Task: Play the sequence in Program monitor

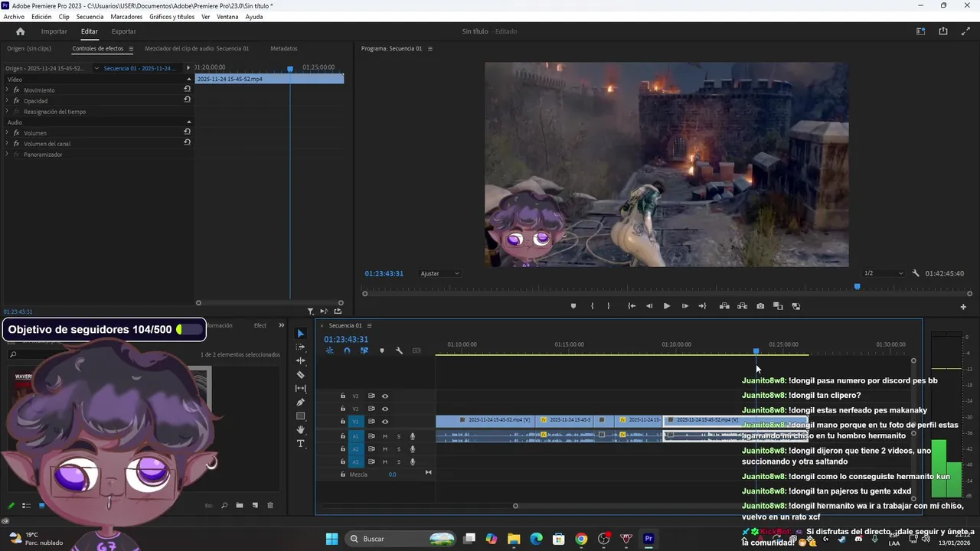Action: click(667, 306)
